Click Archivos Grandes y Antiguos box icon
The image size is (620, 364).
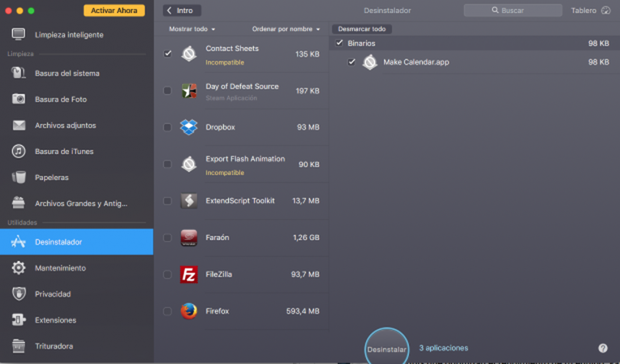pos(18,203)
